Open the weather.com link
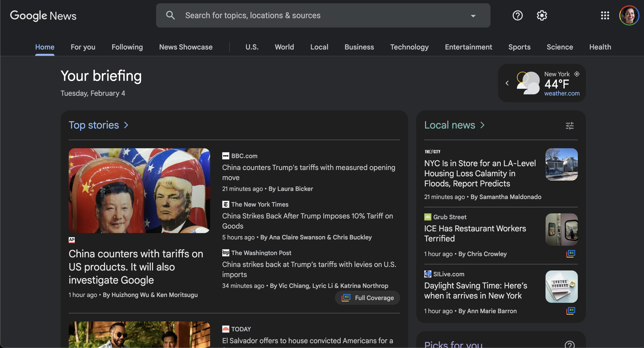644x348 pixels. pos(562,94)
